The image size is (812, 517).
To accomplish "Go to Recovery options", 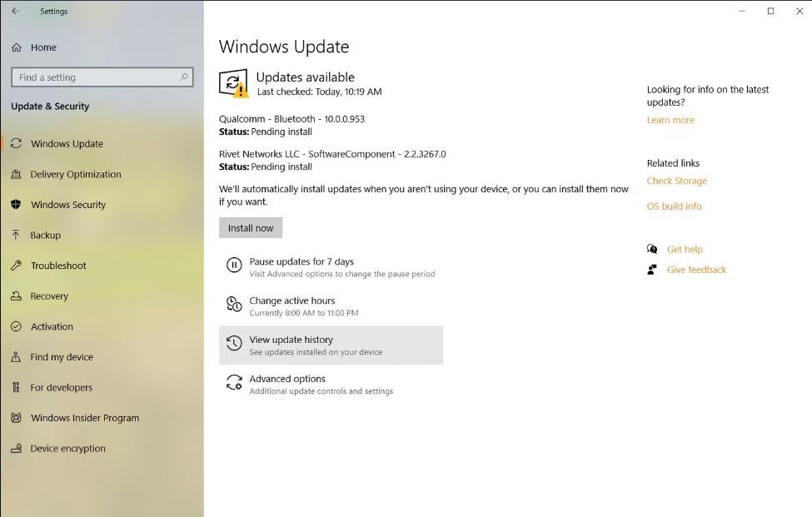I will point(49,296).
